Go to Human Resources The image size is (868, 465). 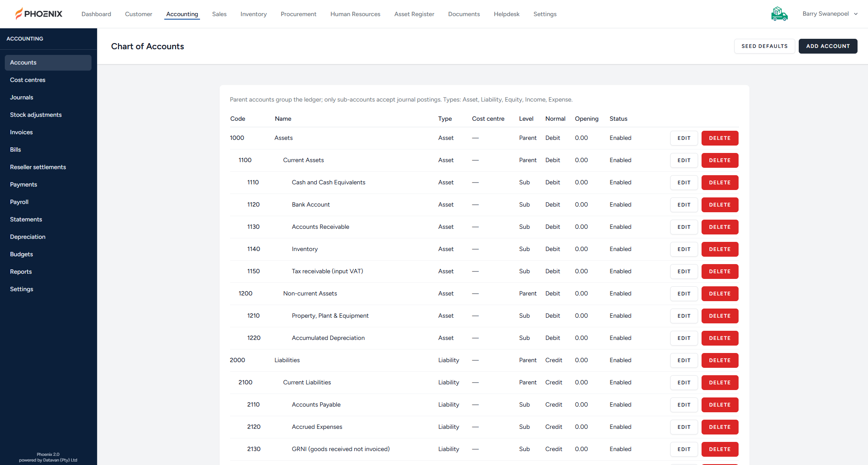pos(355,14)
